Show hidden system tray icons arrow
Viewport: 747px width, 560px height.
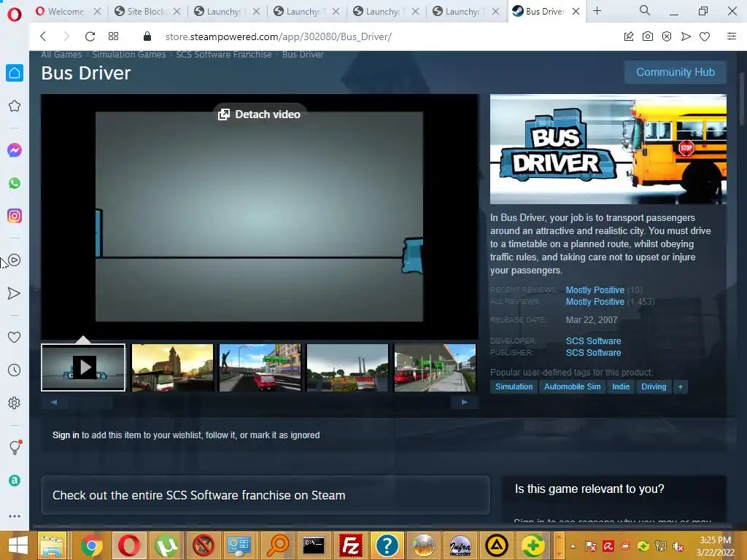[x=573, y=546]
